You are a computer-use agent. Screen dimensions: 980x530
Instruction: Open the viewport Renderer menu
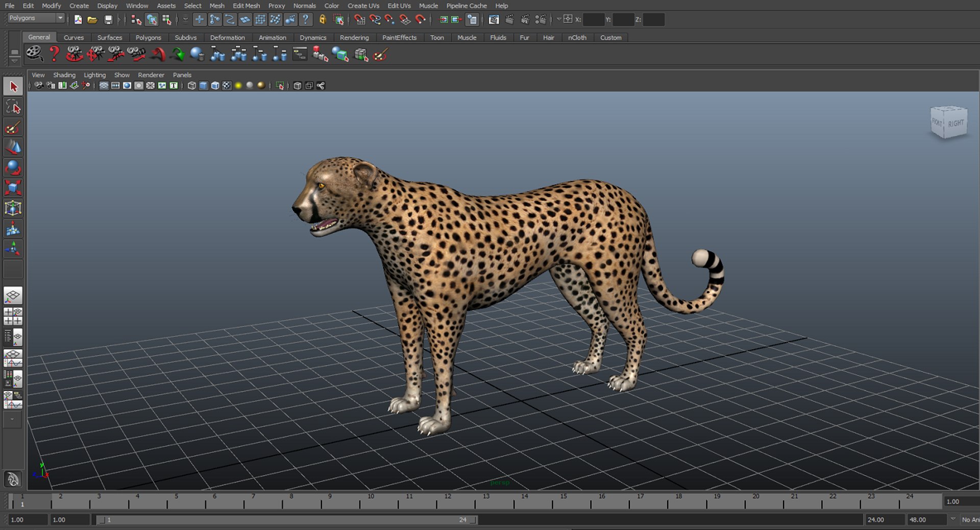pyautogui.click(x=151, y=75)
